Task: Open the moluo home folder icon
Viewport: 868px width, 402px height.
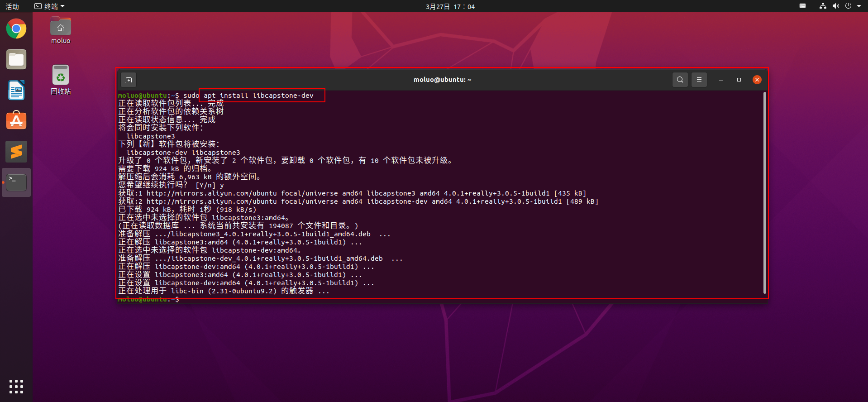Action: click(61, 30)
